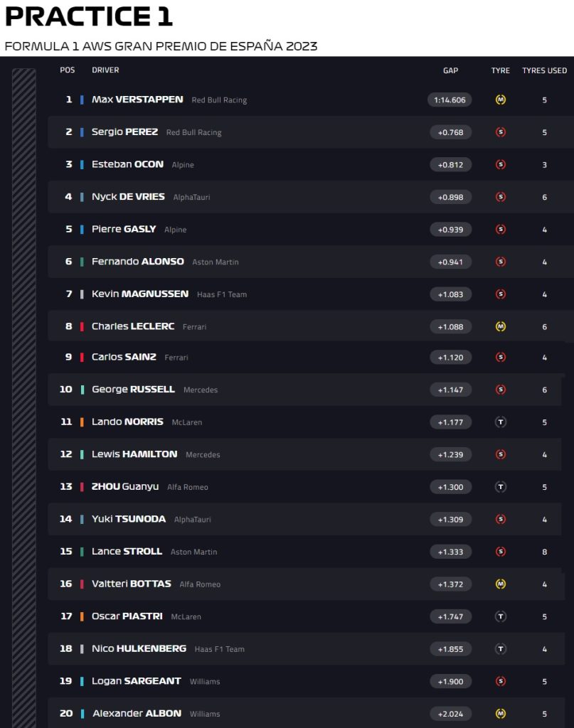The width and height of the screenshot is (574, 728).
Task: Click the Red Bull colour bar beside Verstappen
Action: (82, 100)
